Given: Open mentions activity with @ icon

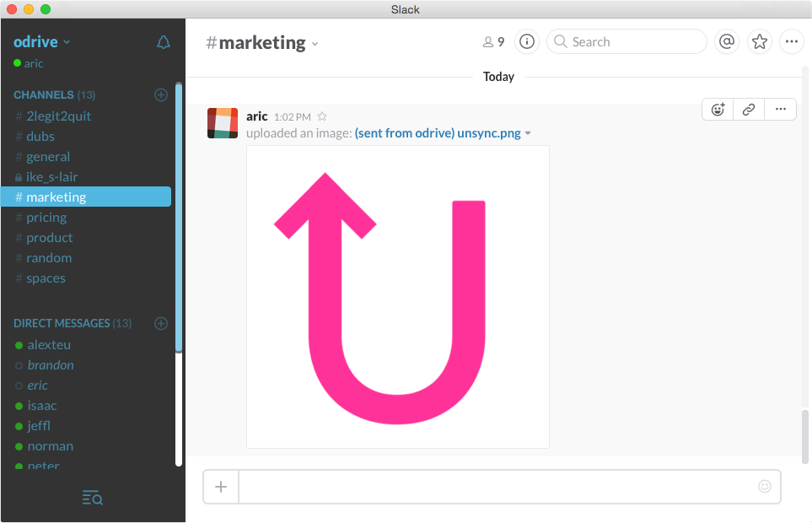Looking at the screenshot, I should coord(726,42).
